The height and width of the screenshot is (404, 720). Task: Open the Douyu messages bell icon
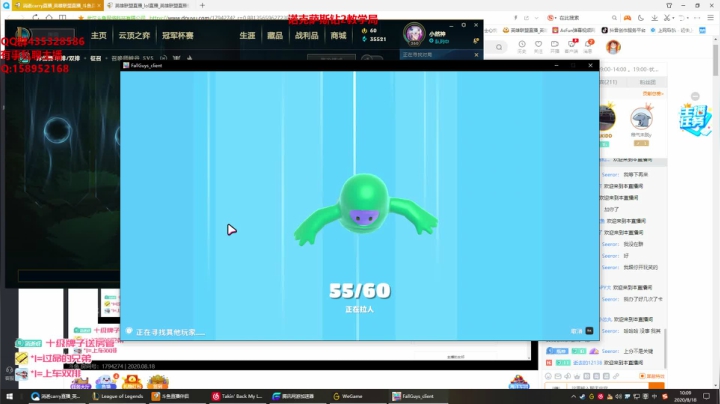click(588, 46)
